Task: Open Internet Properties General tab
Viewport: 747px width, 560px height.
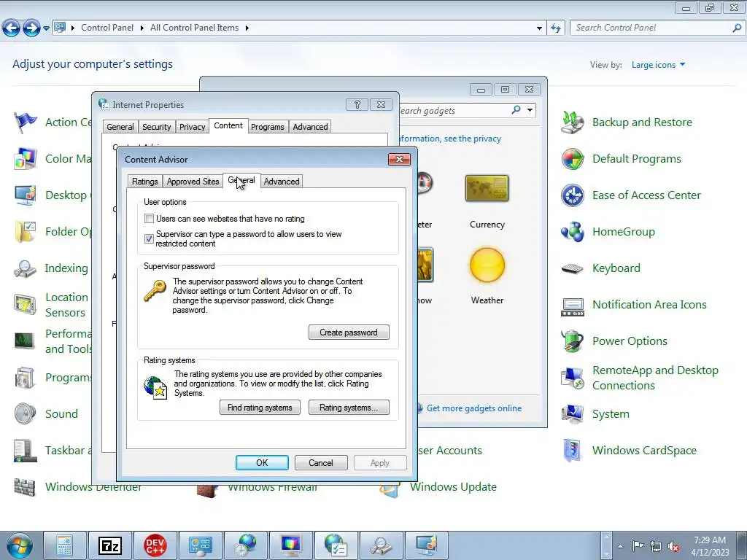Action: (120, 127)
